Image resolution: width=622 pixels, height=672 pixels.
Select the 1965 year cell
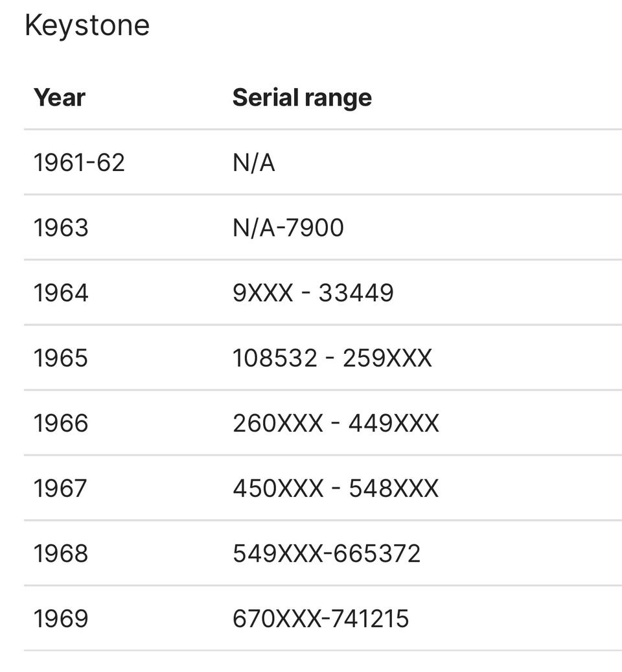click(x=61, y=358)
